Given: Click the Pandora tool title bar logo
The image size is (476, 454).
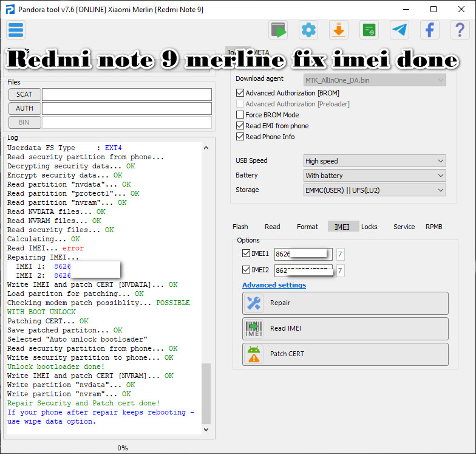Looking at the screenshot, I should tap(10, 10).
